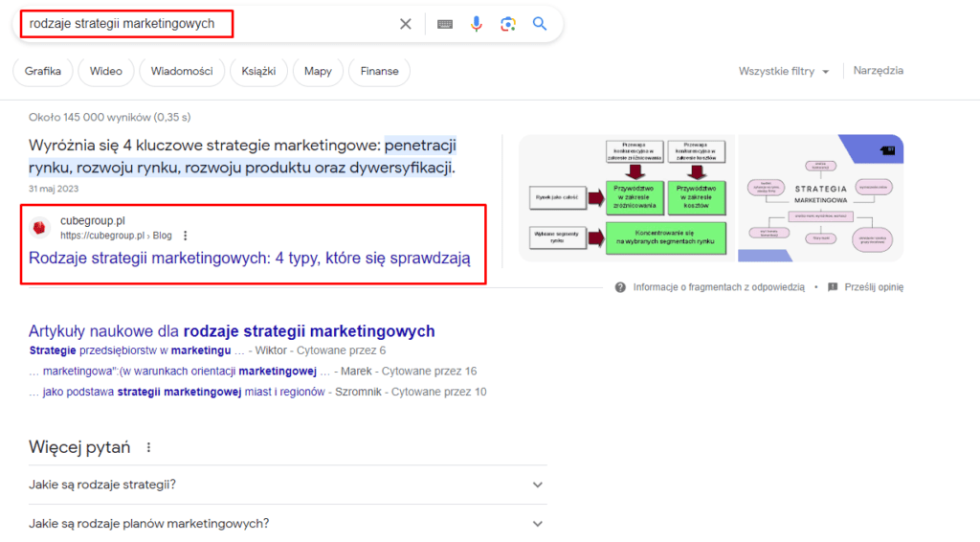
Task: Click Około 145 000 wyników result count
Action: coord(109,118)
